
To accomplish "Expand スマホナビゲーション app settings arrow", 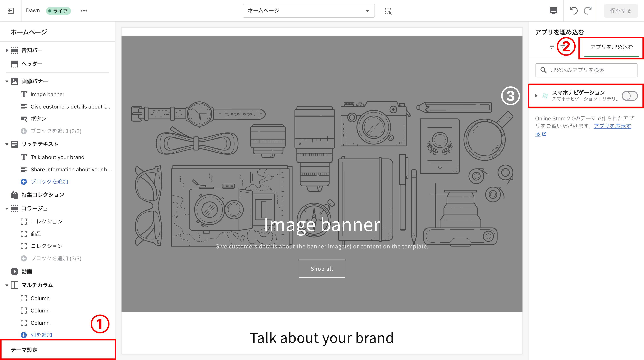I will click(536, 96).
